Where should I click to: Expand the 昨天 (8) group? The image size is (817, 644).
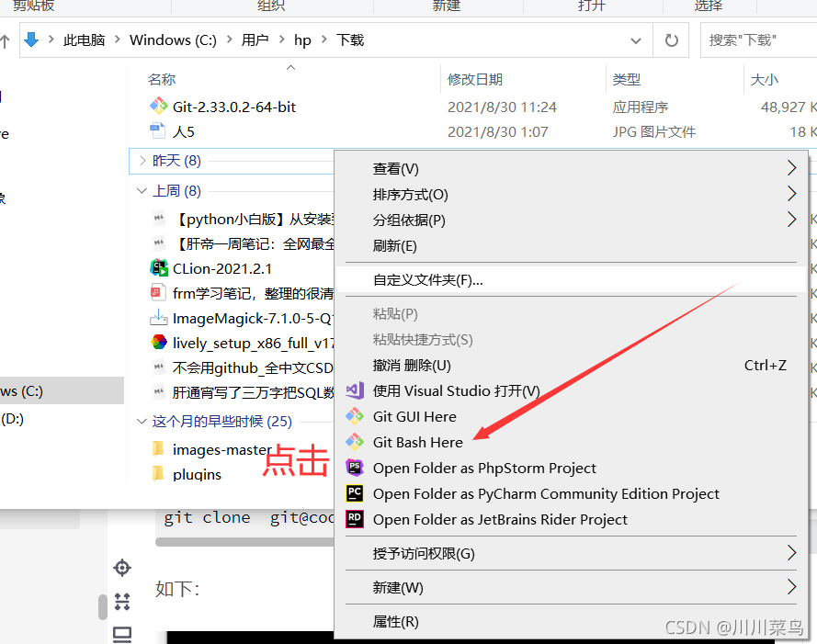pyautogui.click(x=142, y=161)
